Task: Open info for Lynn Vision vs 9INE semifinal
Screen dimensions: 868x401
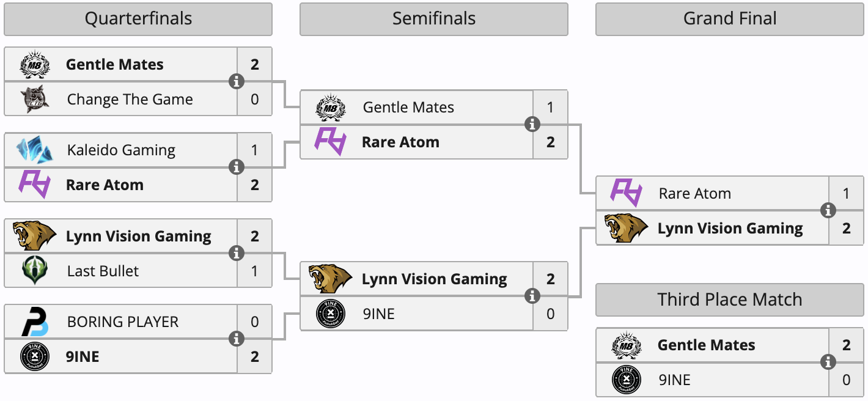Action: click(x=532, y=296)
